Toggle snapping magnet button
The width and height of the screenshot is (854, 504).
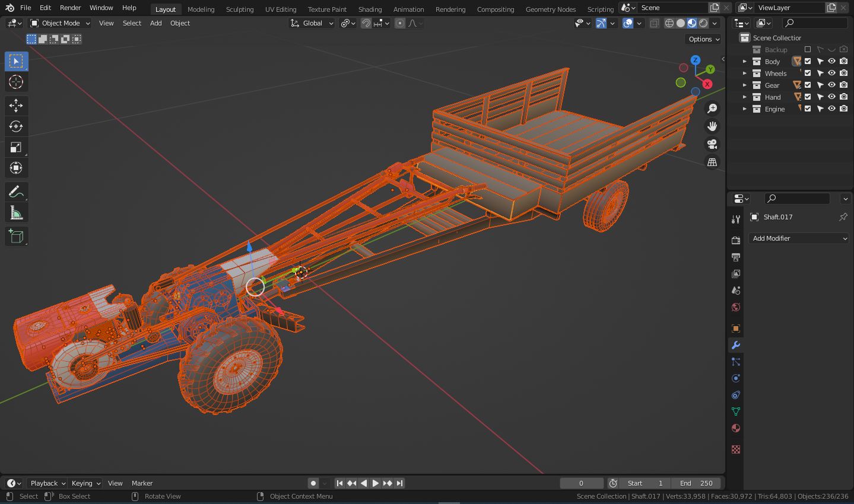[x=367, y=23]
